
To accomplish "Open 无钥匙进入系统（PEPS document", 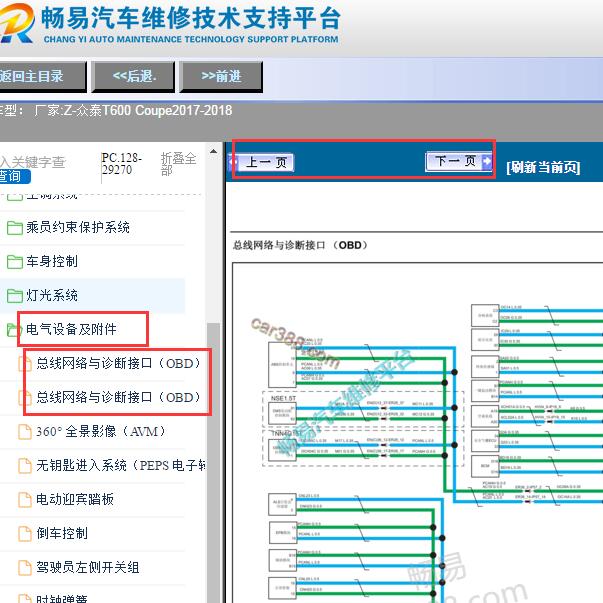I will [x=121, y=466].
